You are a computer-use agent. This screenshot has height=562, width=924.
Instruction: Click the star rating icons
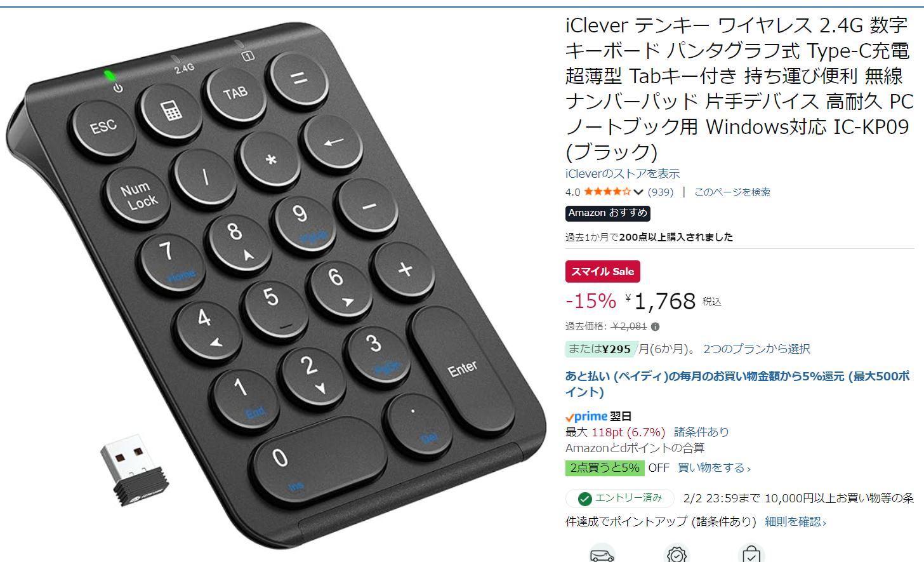click(x=607, y=192)
